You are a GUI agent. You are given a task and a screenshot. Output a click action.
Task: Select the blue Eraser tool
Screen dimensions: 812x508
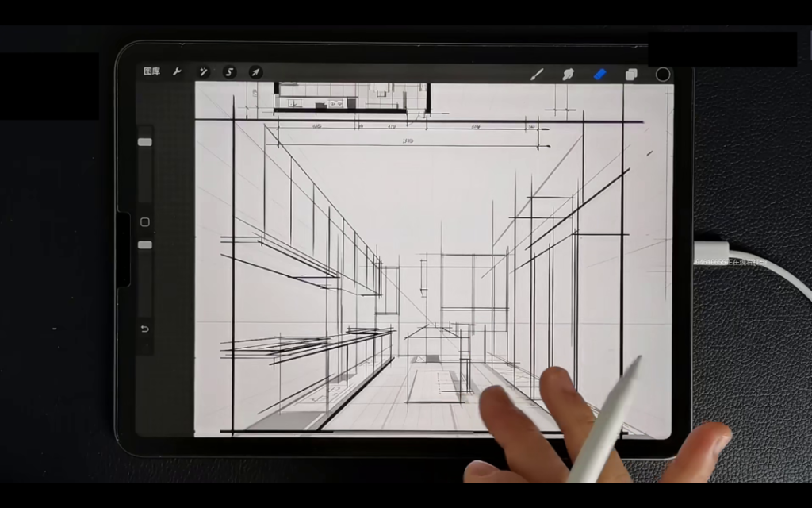(599, 74)
